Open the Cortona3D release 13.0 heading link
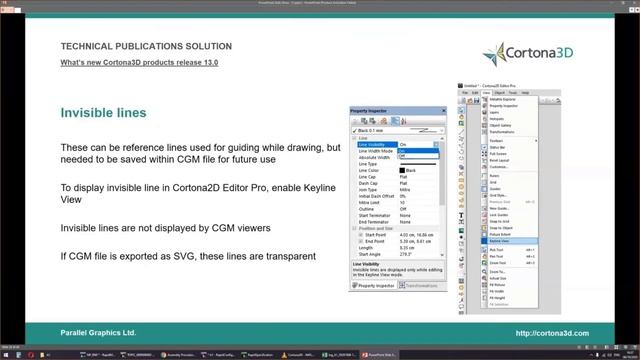The width and height of the screenshot is (640, 360). pyautogui.click(x=139, y=62)
